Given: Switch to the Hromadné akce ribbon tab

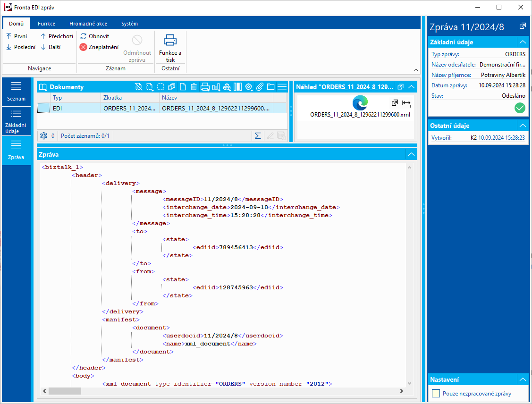Looking at the screenshot, I should (x=88, y=24).
